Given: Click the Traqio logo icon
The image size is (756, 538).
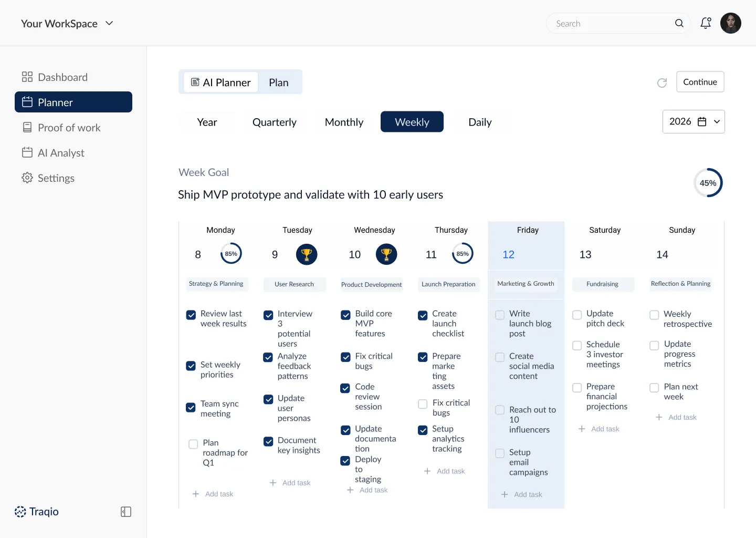Looking at the screenshot, I should point(20,512).
